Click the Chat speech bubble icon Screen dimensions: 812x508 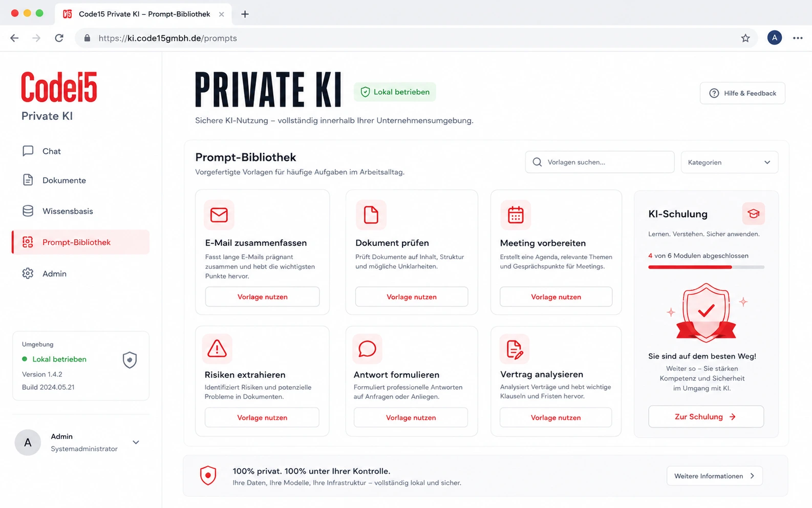tap(28, 151)
